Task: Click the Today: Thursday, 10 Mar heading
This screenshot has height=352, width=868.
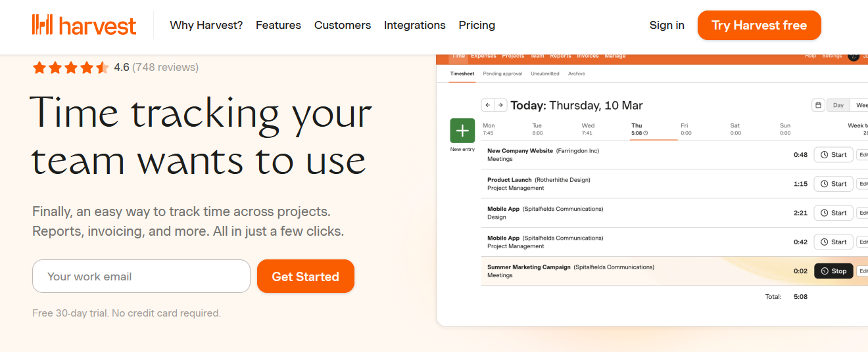Action: (x=577, y=105)
